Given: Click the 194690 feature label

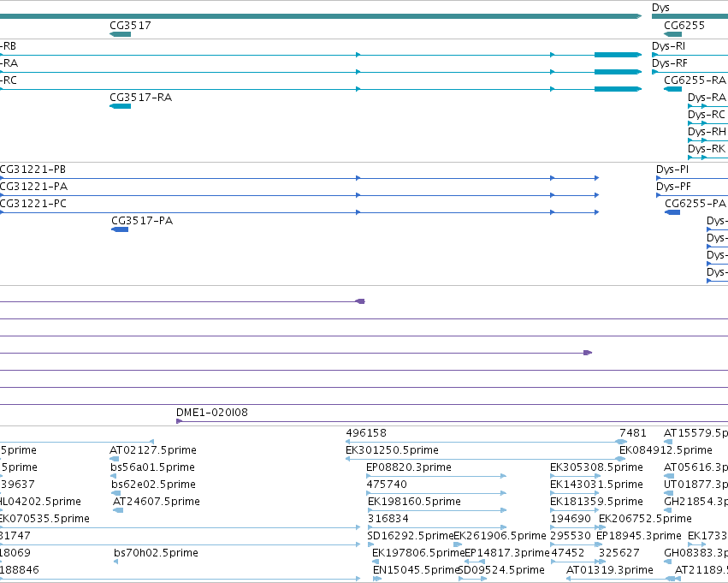Looking at the screenshot, I should (x=571, y=519).
